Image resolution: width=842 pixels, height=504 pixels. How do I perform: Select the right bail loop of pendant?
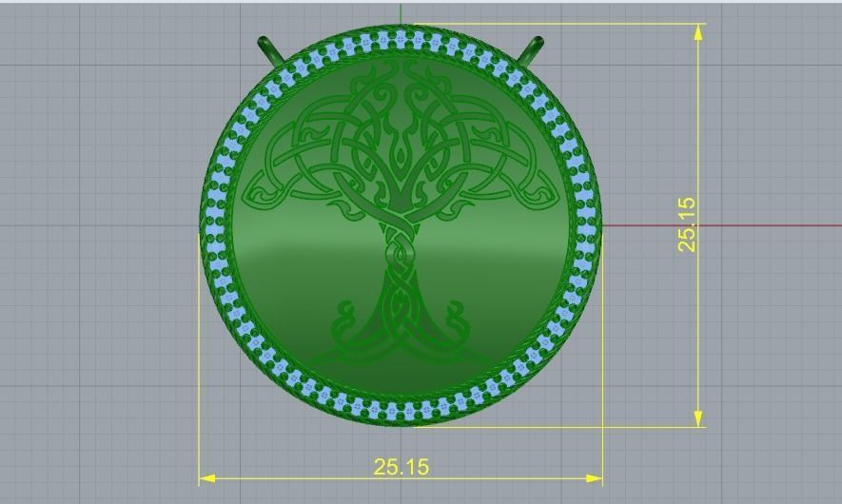531,49
